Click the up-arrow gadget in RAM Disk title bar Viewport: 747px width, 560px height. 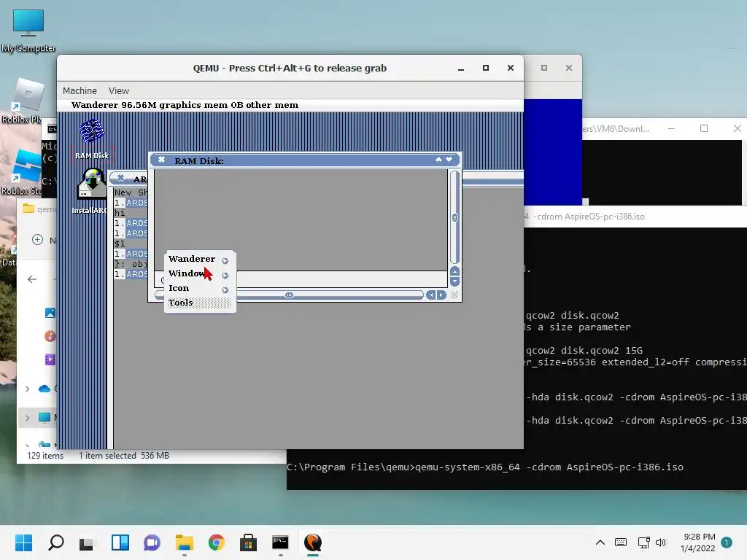(x=438, y=160)
